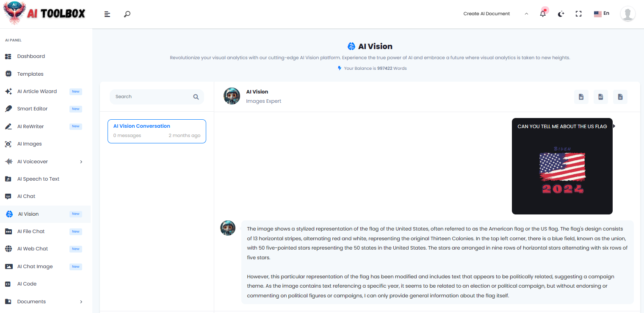Expand the AI Voiceover submenu arrow
The width and height of the screenshot is (644, 313).
(81, 162)
